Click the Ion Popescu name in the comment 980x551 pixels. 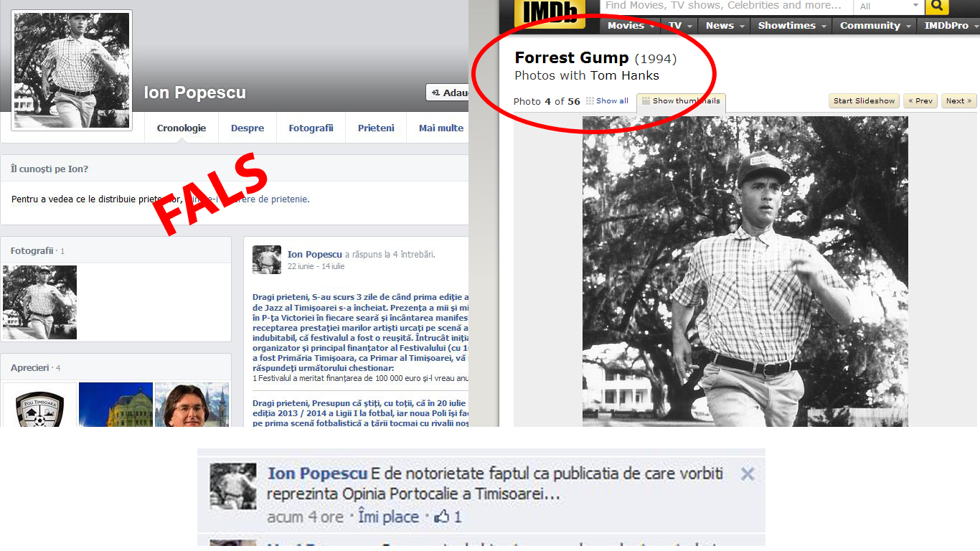(x=318, y=474)
